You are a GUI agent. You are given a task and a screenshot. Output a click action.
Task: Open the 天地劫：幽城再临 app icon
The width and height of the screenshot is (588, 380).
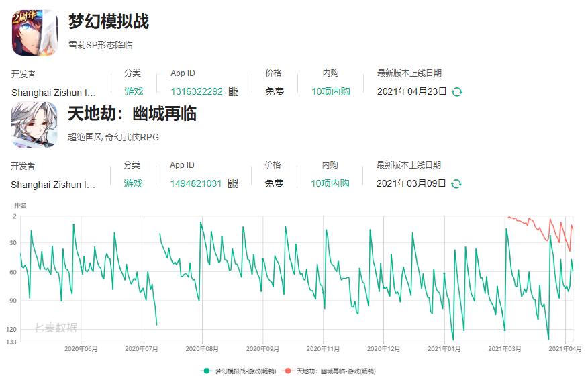(x=34, y=125)
